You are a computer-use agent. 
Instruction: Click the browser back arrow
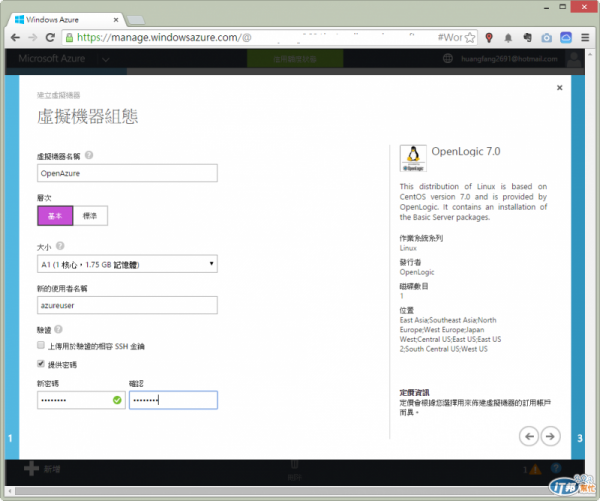15,38
